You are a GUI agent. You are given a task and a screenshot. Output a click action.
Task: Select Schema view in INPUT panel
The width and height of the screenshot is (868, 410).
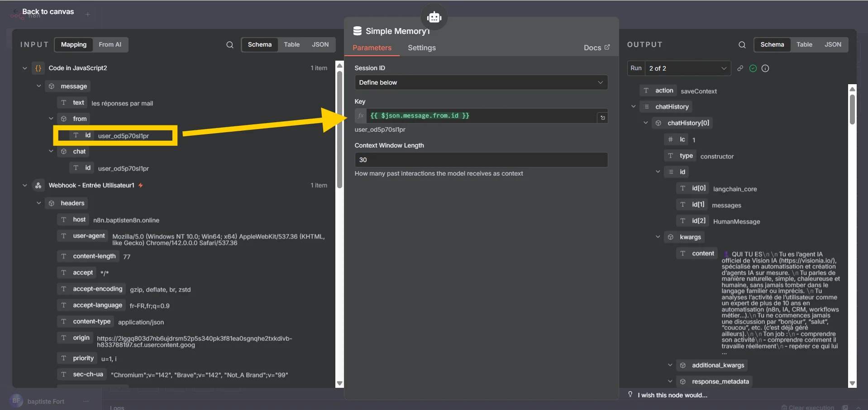pos(260,45)
